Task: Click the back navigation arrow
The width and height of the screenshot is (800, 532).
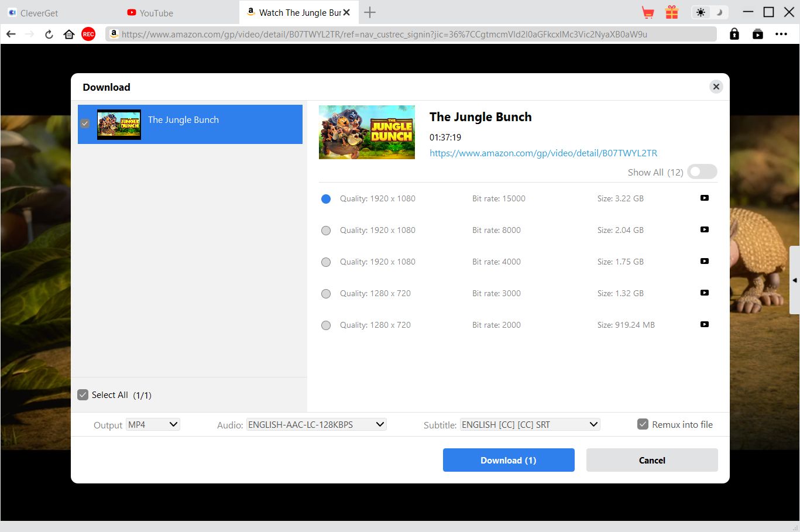Action: (11, 34)
